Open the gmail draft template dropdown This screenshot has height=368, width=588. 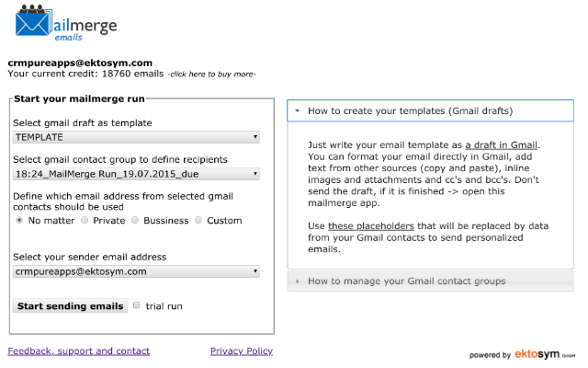tap(136, 137)
